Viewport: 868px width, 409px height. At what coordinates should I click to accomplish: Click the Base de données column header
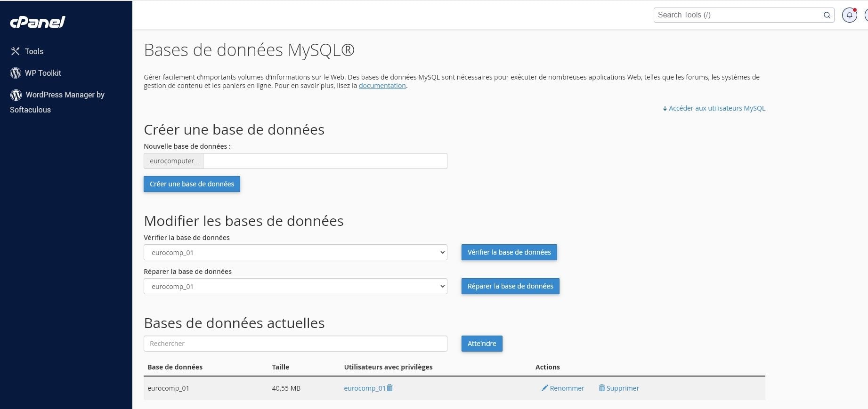coord(175,367)
